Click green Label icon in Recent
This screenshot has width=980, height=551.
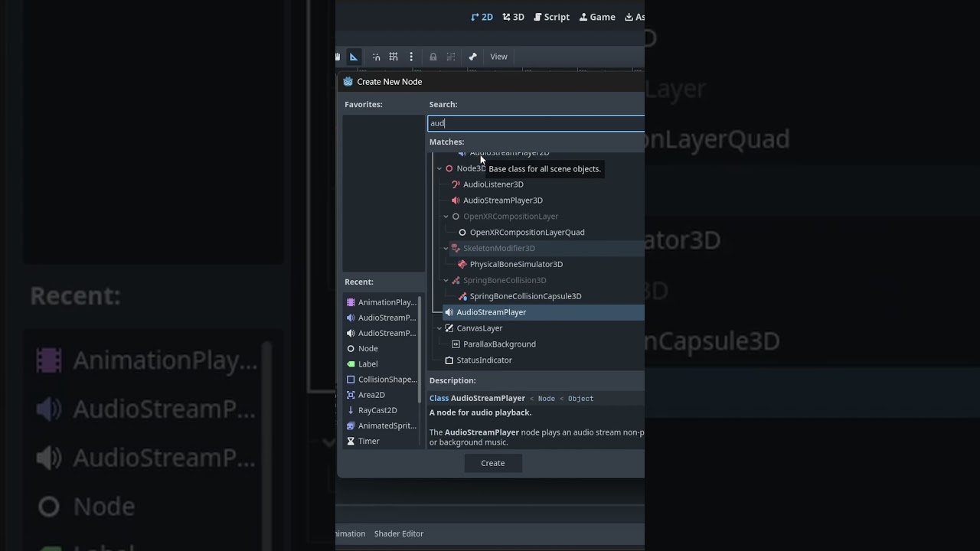click(351, 364)
